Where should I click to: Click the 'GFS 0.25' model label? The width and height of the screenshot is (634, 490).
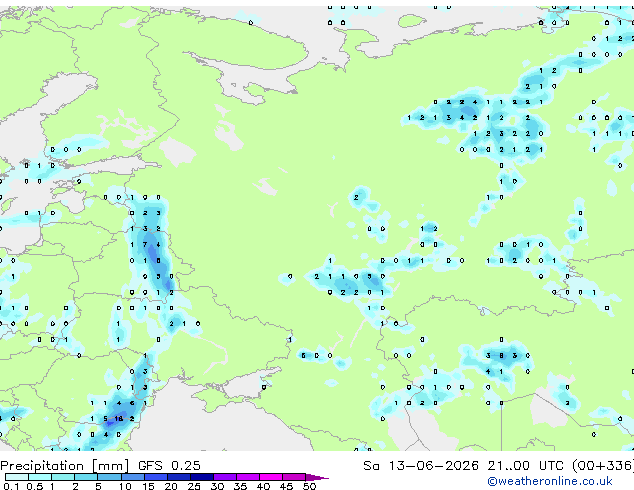pos(169,466)
